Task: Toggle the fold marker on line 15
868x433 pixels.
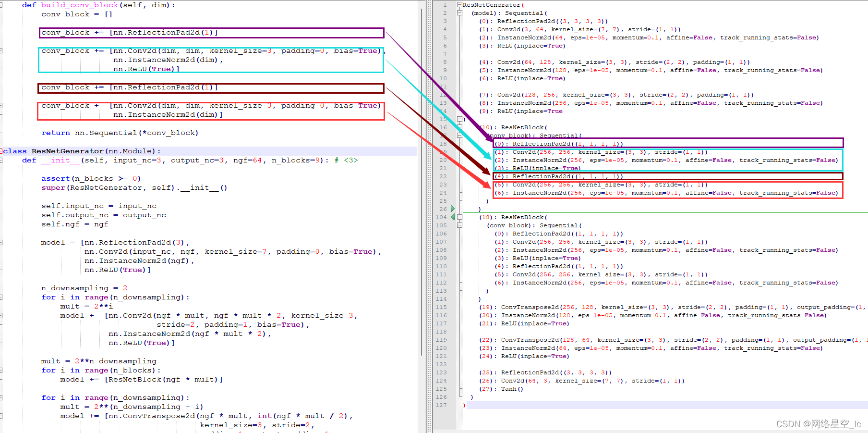Action: click(459, 119)
